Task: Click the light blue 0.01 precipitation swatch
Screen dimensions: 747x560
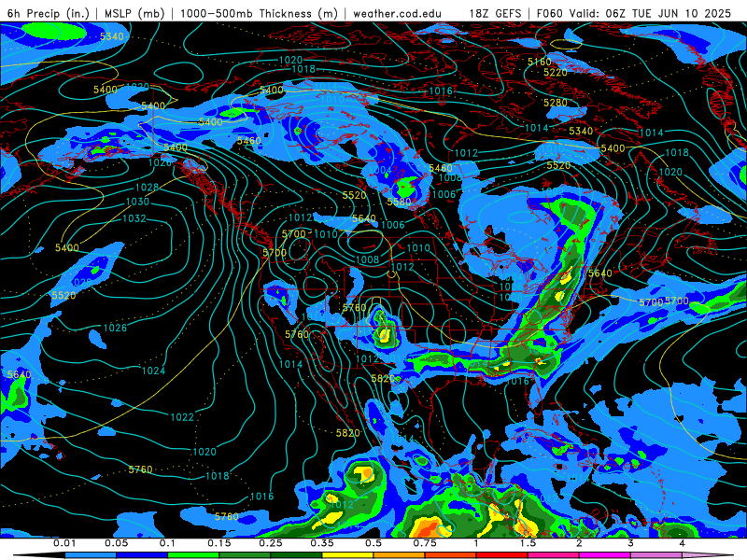Action: pos(91,555)
